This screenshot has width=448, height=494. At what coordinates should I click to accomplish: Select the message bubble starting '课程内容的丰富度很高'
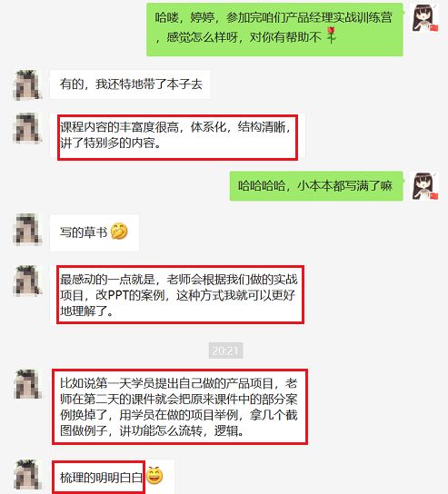(x=177, y=137)
